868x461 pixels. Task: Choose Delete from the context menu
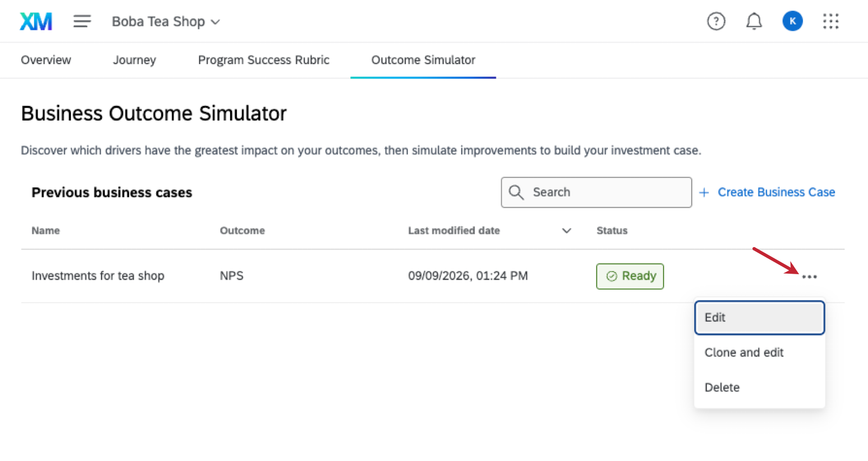coord(759,387)
